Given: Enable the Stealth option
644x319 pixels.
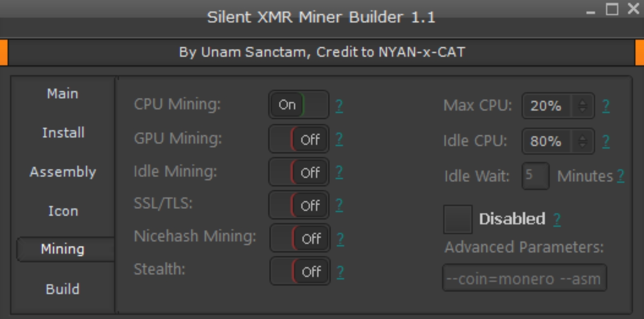Looking at the screenshot, I should (299, 271).
